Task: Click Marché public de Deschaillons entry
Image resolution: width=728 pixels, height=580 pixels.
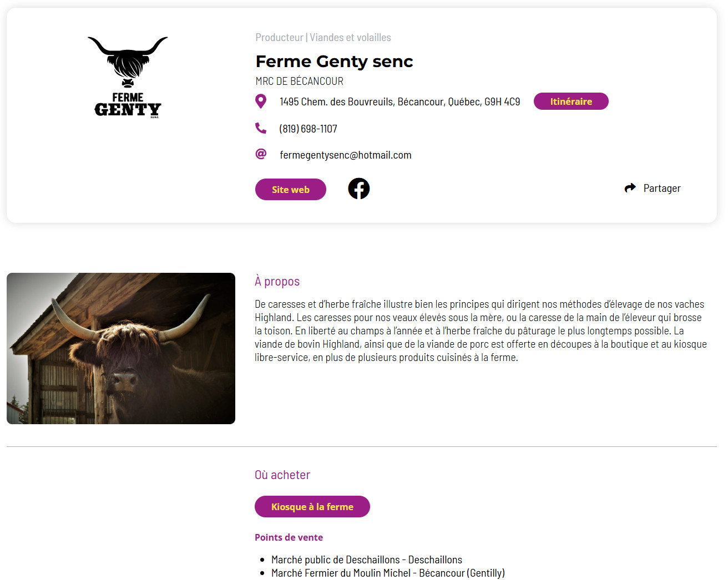Action: click(x=366, y=559)
